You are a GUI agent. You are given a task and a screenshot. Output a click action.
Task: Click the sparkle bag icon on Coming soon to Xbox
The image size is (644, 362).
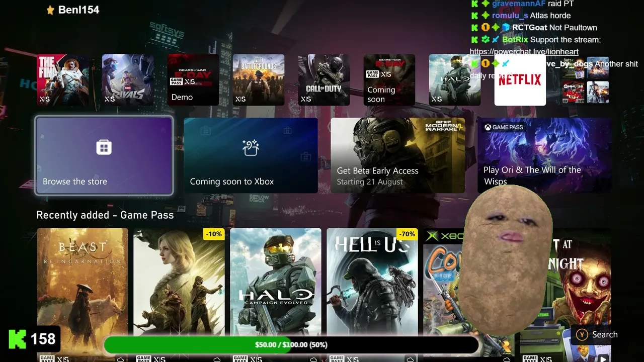(251, 148)
